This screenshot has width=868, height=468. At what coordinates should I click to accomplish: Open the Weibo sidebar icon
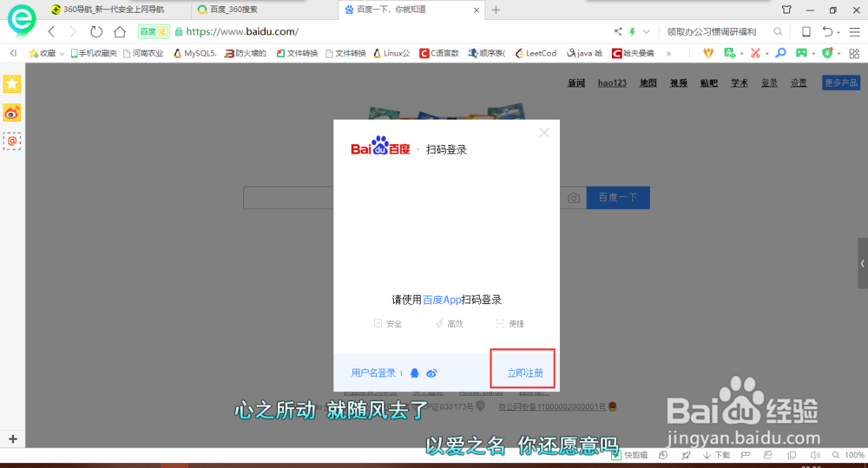(x=11, y=113)
